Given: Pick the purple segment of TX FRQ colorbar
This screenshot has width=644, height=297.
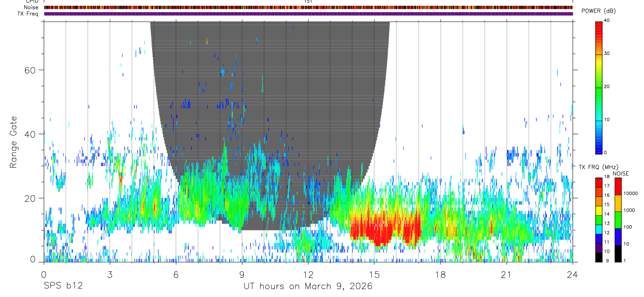Looking at the screenshot, I should (x=598, y=248).
